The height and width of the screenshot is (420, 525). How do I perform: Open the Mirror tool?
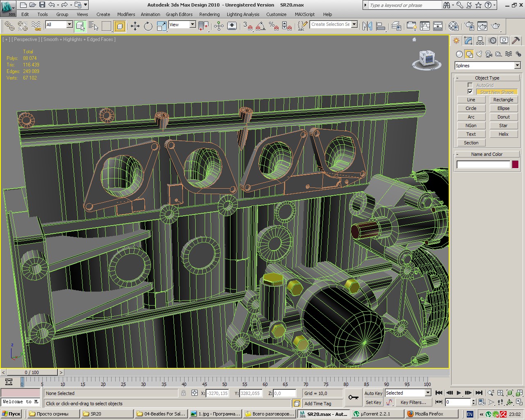click(367, 26)
